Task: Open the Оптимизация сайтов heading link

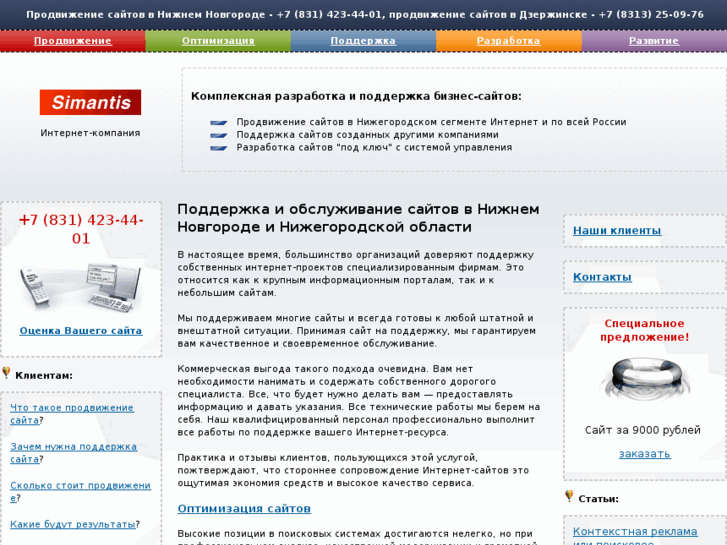Action: click(x=244, y=508)
